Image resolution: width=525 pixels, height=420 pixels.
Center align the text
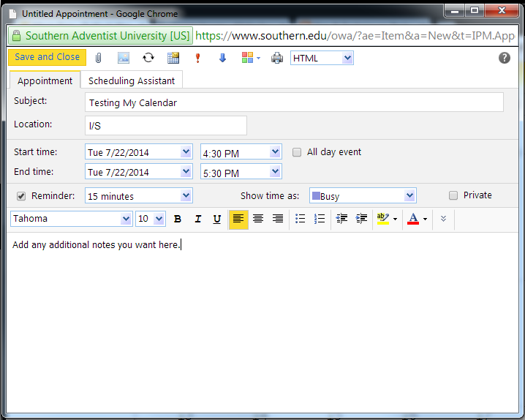tap(258, 219)
